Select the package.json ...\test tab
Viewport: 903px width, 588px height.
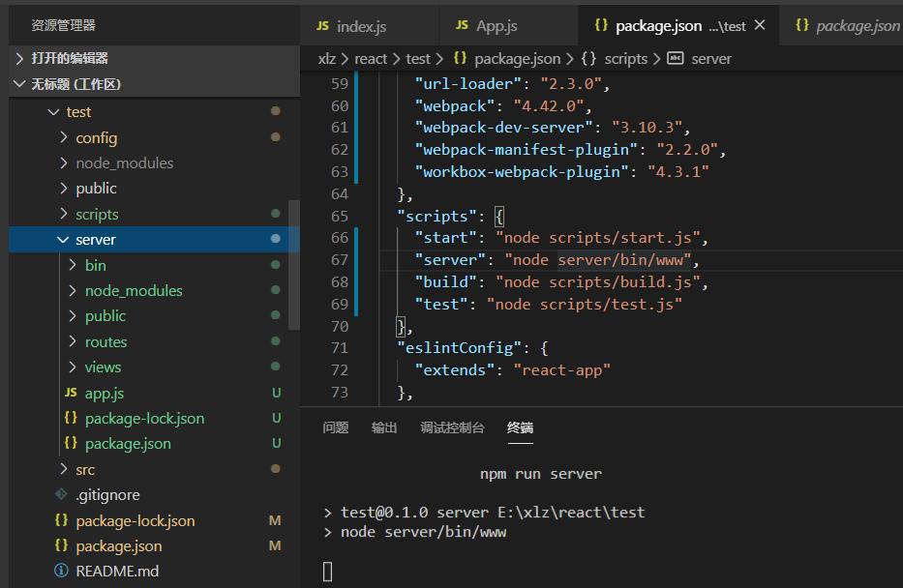point(678,26)
